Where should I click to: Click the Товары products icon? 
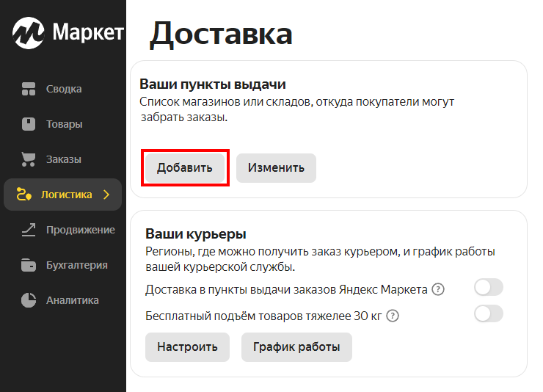(29, 124)
